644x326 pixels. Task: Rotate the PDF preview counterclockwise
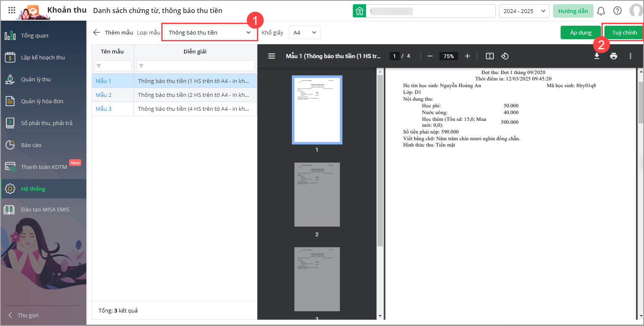click(x=505, y=56)
